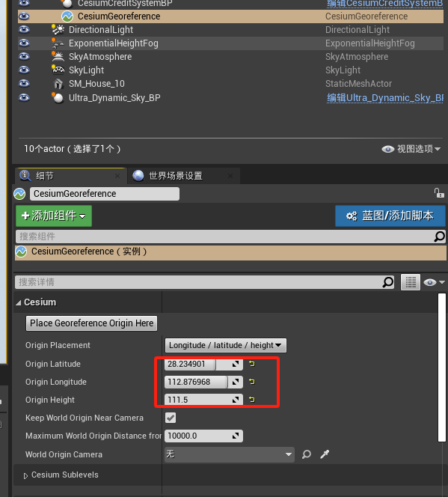Click the details search magnifier icon

tap(388, 282)
